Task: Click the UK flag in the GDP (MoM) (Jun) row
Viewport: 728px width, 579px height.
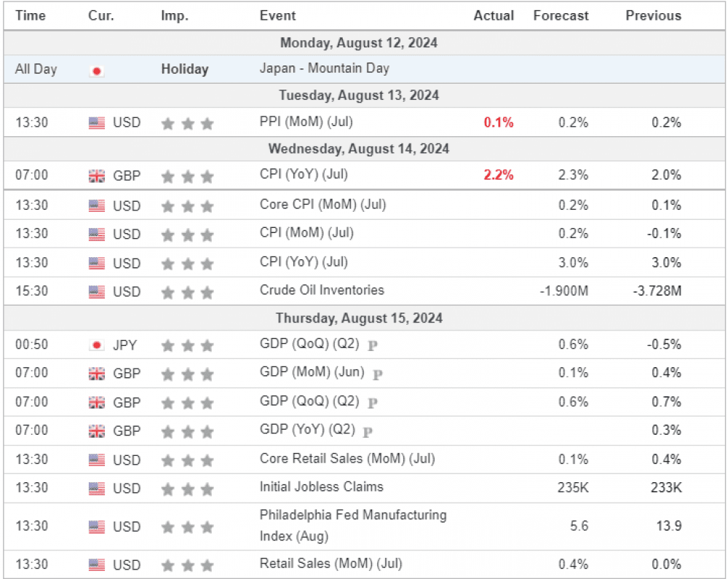Action: [x=97, y=374]
